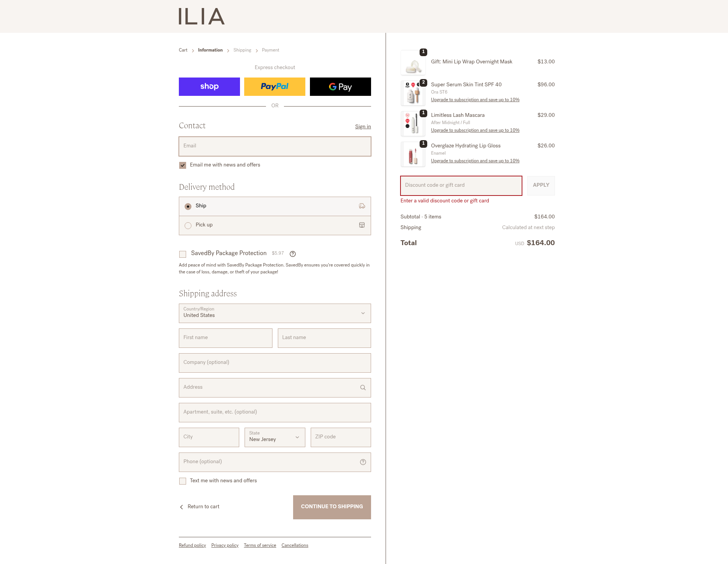
Task: Click the Return to cart arrow
Action: (182, 507)
